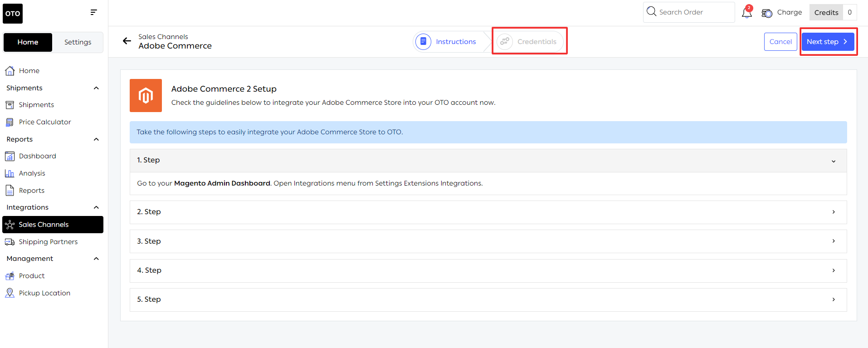The height and width of the screenshot is (348, 868).
Task: Open the Credentials step tab
Action: [x=529, y=41]
